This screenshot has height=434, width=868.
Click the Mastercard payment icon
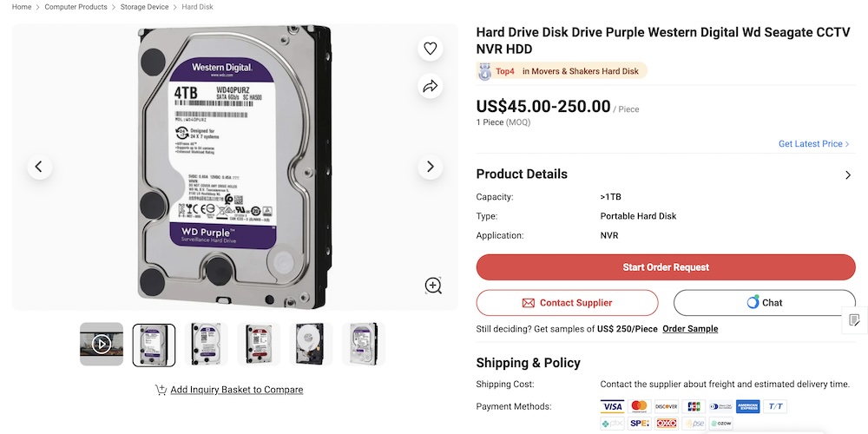tap(640, 406)
